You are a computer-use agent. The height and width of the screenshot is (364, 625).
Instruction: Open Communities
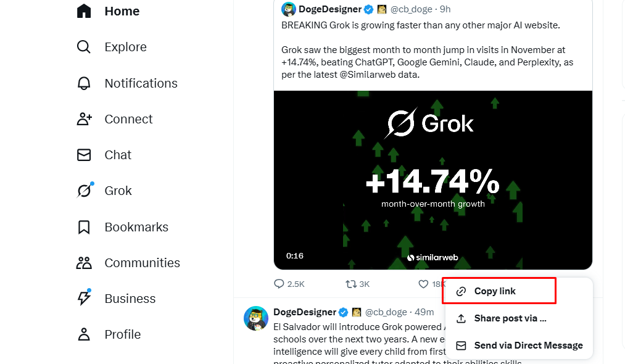pyautogui.click(x=143, y=263)
